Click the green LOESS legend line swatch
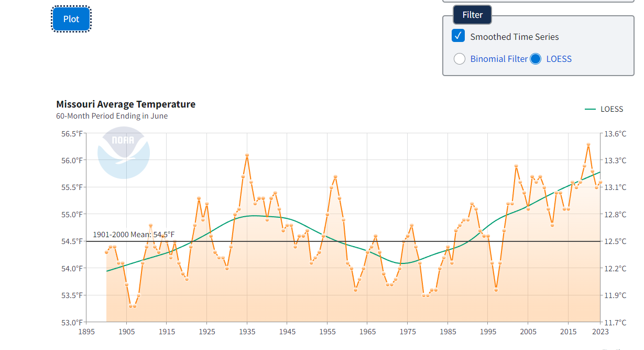Viewport: 644px width, 350px height. click(x=591, y=109)
